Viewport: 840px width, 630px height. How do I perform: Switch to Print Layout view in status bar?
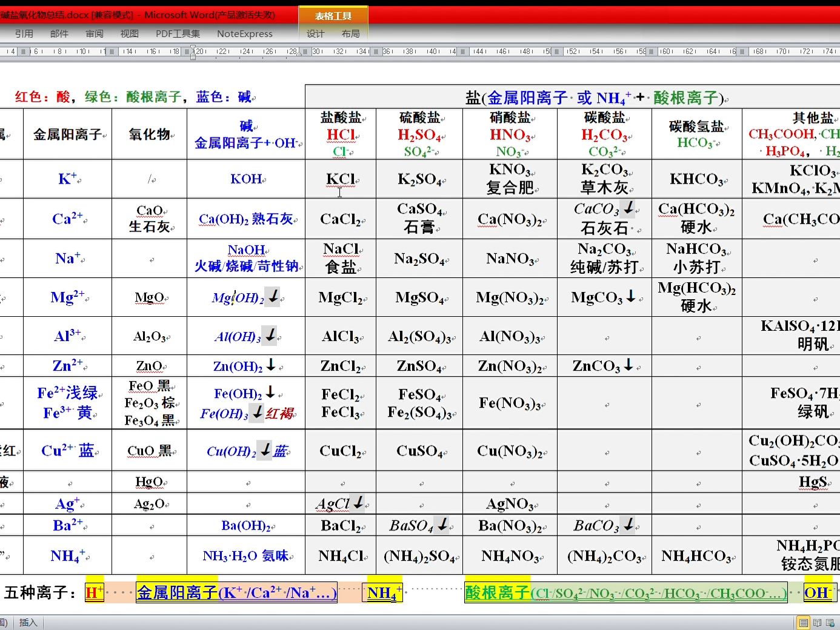803,623
